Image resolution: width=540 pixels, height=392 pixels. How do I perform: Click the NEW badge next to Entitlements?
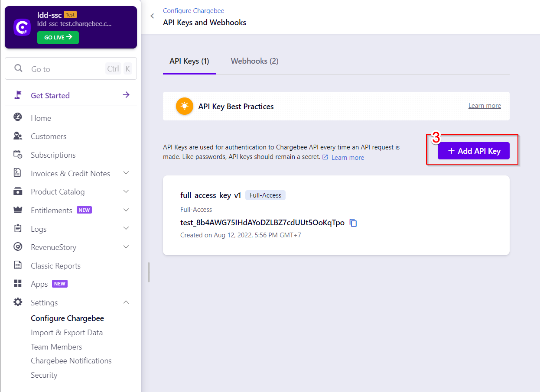tap(84, 210)
